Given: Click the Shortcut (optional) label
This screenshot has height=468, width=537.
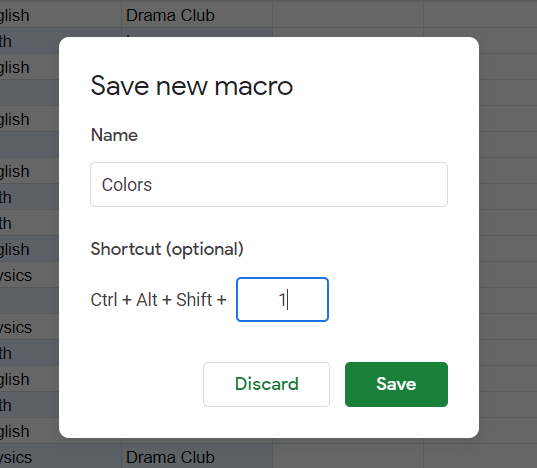Looking at the screenshot, I should (167, 249).
